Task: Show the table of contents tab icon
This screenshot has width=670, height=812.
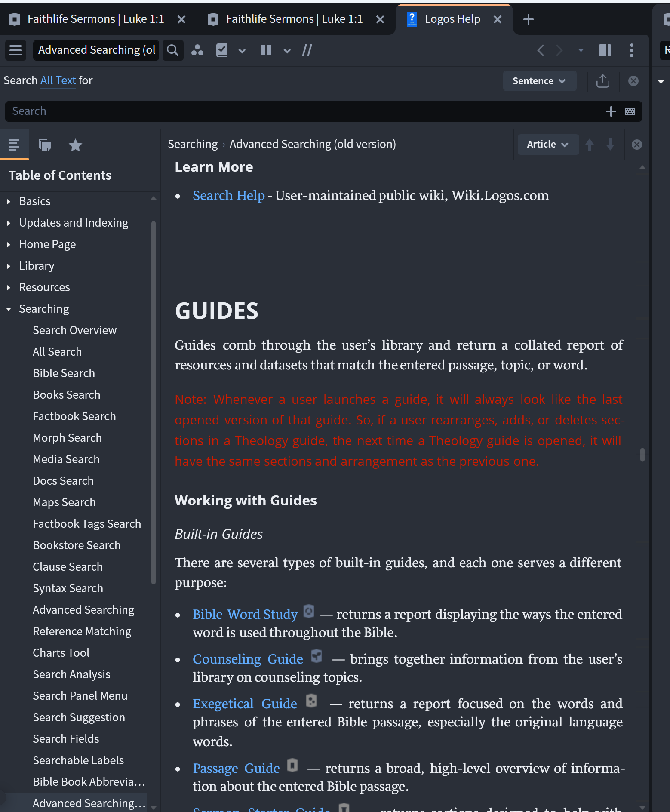Action: coord(14,145)
